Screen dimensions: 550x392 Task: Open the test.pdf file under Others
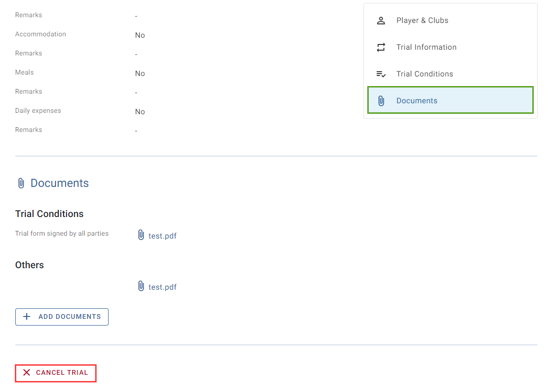(x=162, y=287)
